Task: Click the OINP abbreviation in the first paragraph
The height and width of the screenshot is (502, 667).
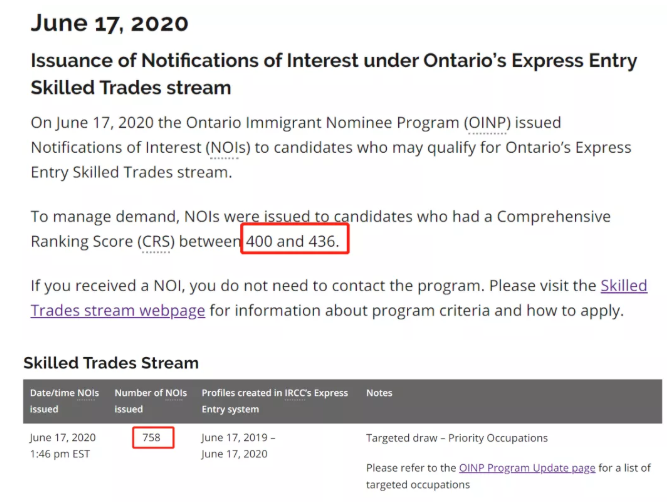Action: point(488,123)
